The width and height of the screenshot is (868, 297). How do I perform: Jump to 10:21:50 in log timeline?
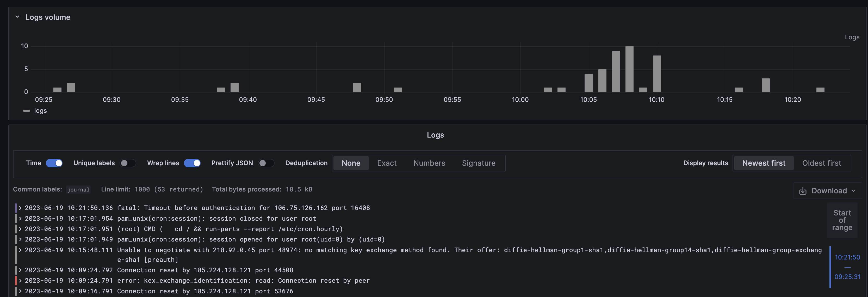pyautogui.click(x=847, y=257)
